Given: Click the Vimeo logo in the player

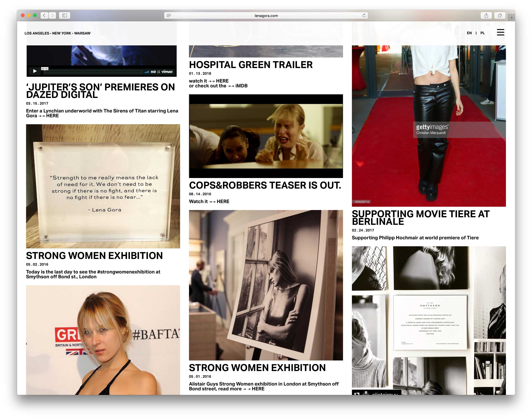Looking at the screenshot, I should (x=167, y=72).
